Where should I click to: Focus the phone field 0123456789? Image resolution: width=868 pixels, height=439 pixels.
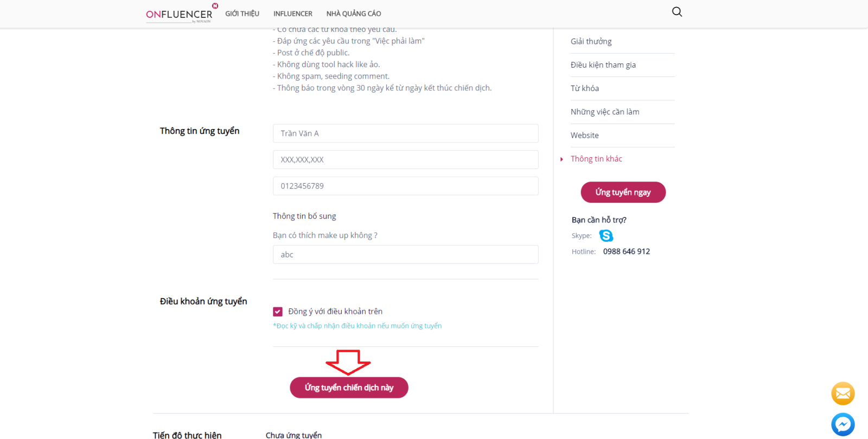click(406, 186)
